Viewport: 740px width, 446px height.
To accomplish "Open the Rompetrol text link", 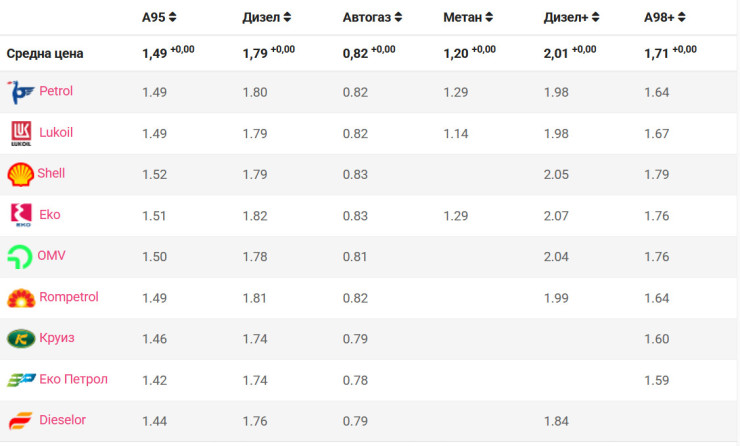I will (x=69, y=297).
